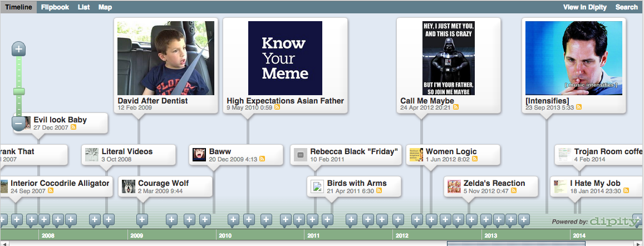
Task: Click the Trojan Room thumbnail icon
Action: point(565,155)
